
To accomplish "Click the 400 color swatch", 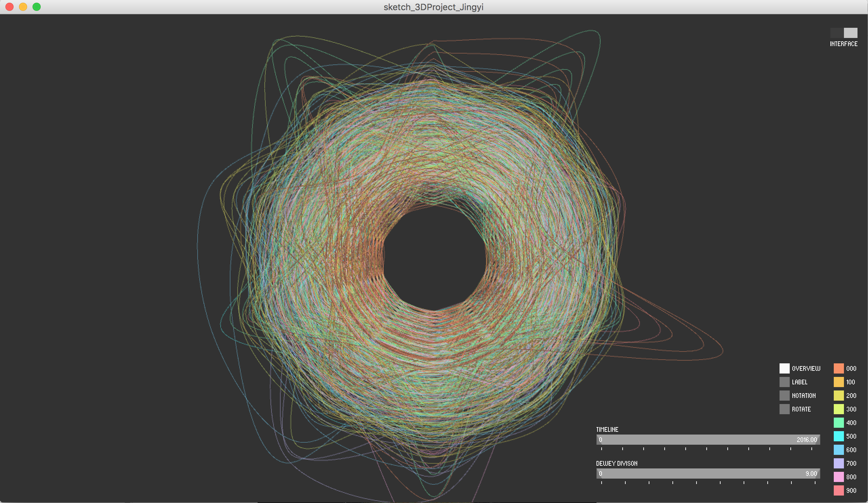I will [x=839, y=422].
